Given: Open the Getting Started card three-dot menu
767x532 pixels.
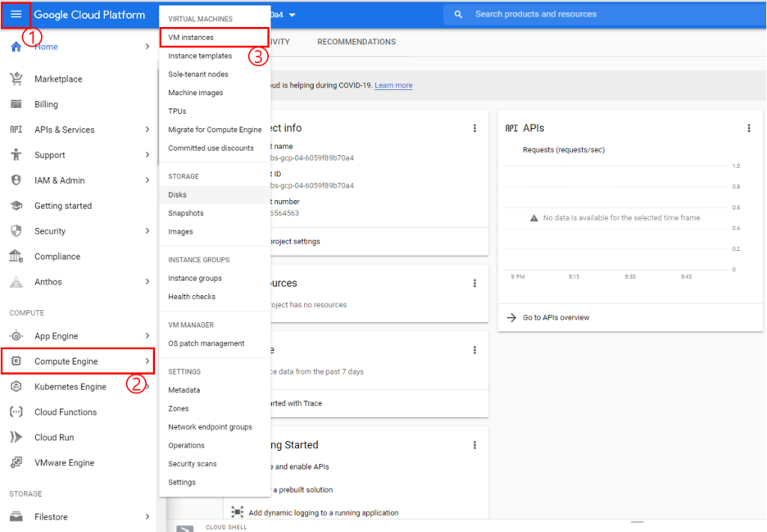Looking at the screenshot, I should pos(474,445).
